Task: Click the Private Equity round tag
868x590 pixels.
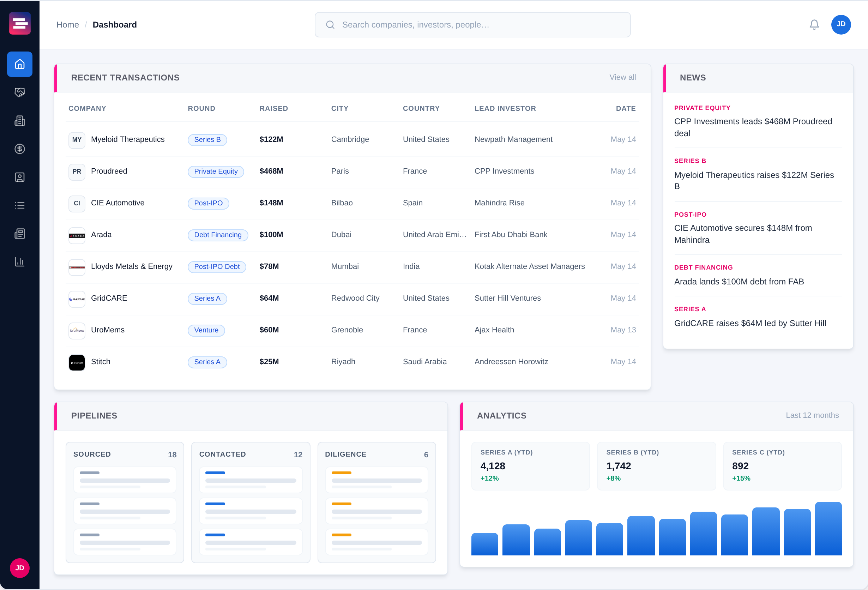Action: tap(216, 171)
